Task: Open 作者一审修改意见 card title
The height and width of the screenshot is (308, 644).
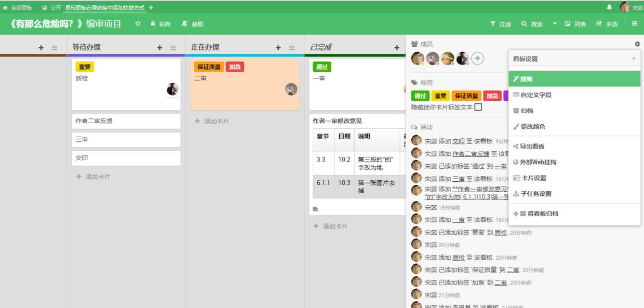Action: tap(337, 121)
